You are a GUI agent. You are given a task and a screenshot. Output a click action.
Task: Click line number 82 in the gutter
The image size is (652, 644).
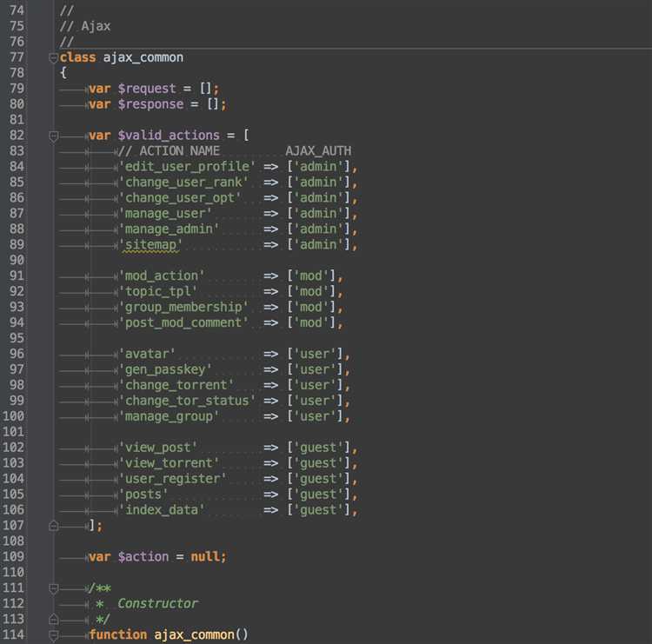[17, 135]
